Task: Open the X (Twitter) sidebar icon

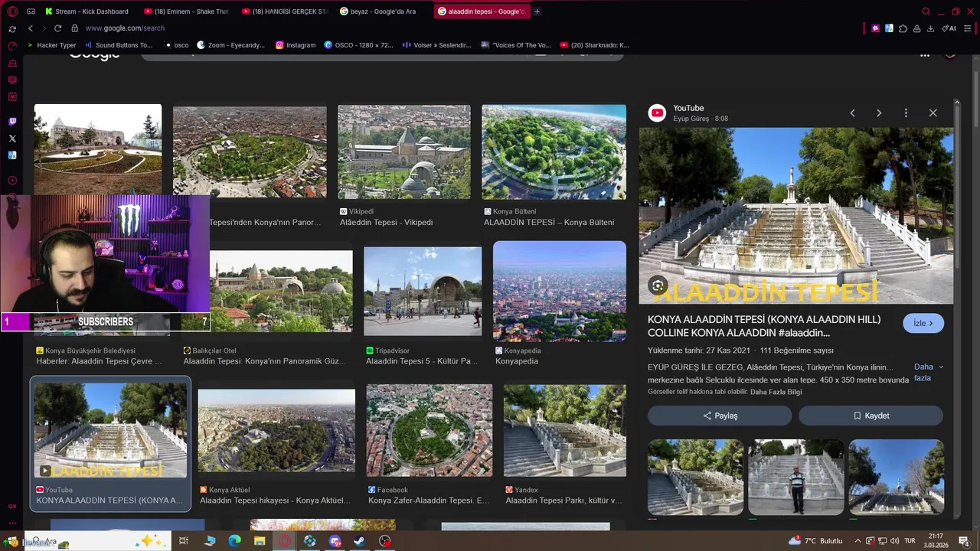Action: point(12,139)
